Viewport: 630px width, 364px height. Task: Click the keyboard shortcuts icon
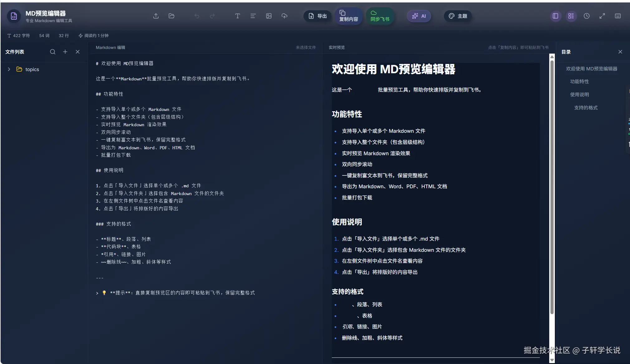coord(618,16)
